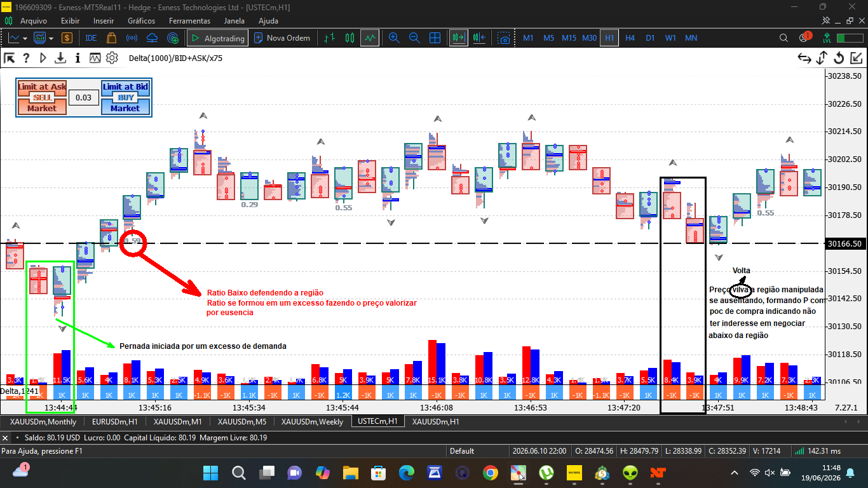Image resolution: width=868 pixels, height=488 pixels.
Task: Select the M15 timeframe
Action: [x=569, y=38]
